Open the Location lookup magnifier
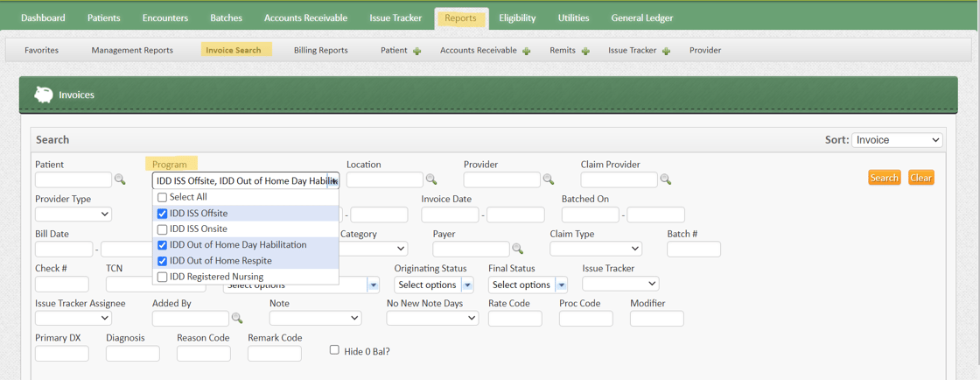980x380 pixels. pyautogui.click(x=431, y=180)
